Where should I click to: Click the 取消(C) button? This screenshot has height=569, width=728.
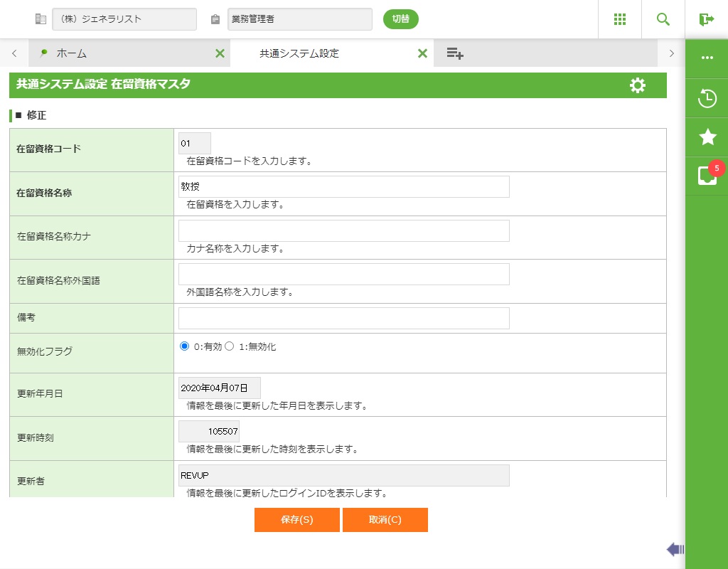(x=385, y=520)
